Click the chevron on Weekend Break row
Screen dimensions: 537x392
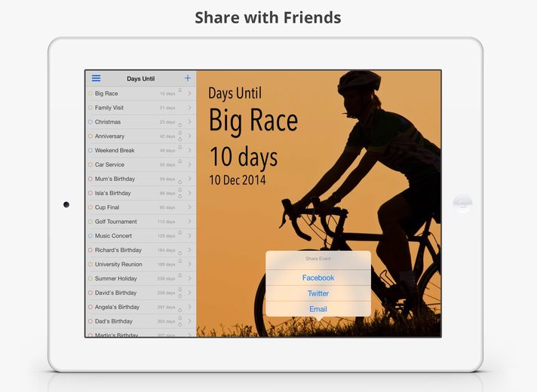[190, 150]
